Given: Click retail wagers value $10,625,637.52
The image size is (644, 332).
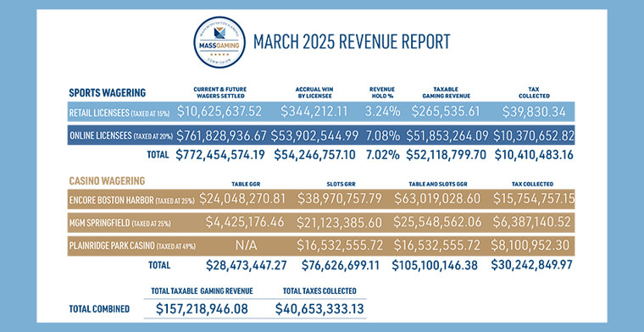Looking at the screenshot, I should pos(219,112).
